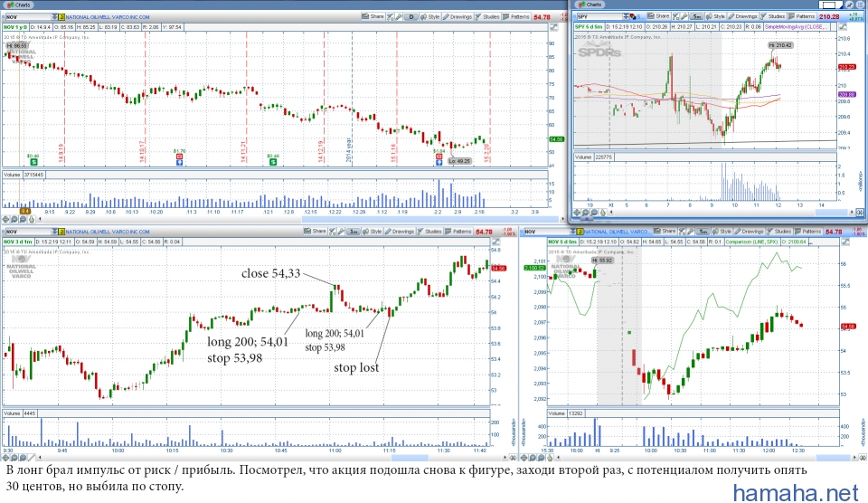This screenshot has height=503, width=868.
Task: Edit the SPY symbol input field
Action: pos(600,16)
